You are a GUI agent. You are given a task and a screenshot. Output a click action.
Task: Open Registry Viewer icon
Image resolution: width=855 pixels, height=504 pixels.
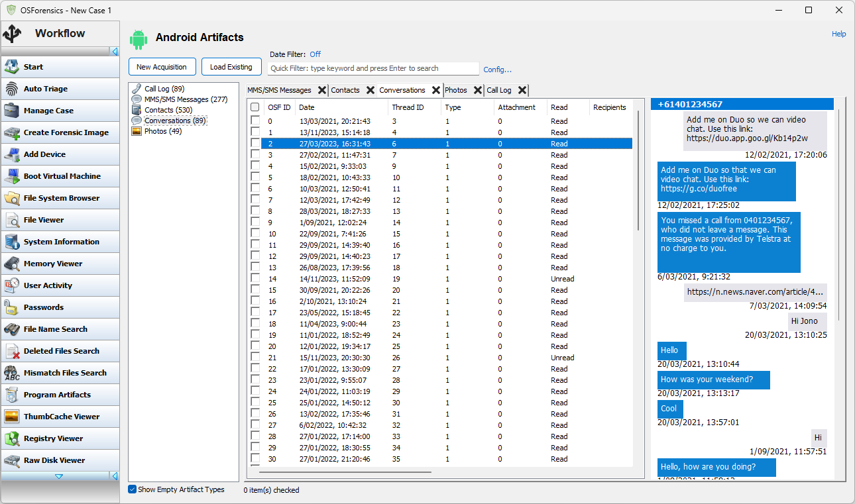pos(12,438)
